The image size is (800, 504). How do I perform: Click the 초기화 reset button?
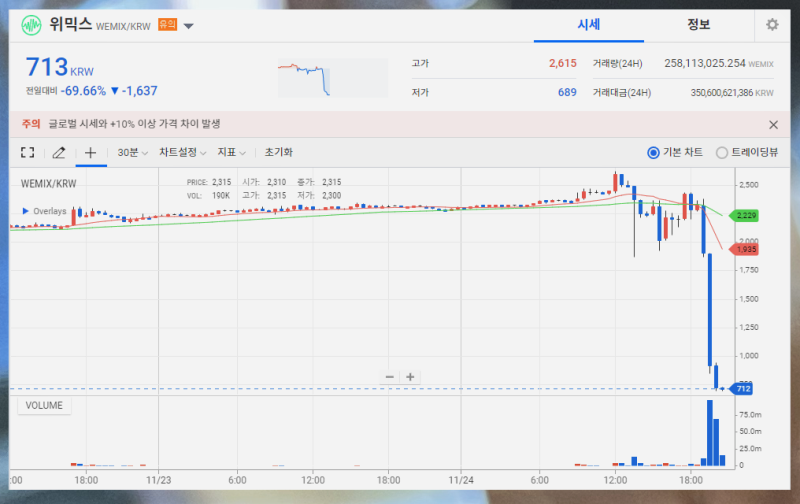click(279, 153)
